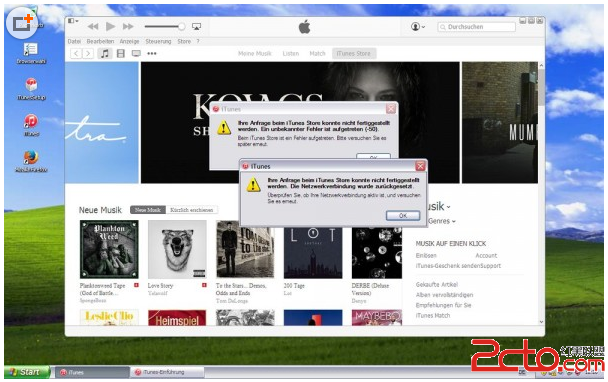Click the explicit badge next to Love Story
The image size is (608, 382).
[x=204, y=285]
